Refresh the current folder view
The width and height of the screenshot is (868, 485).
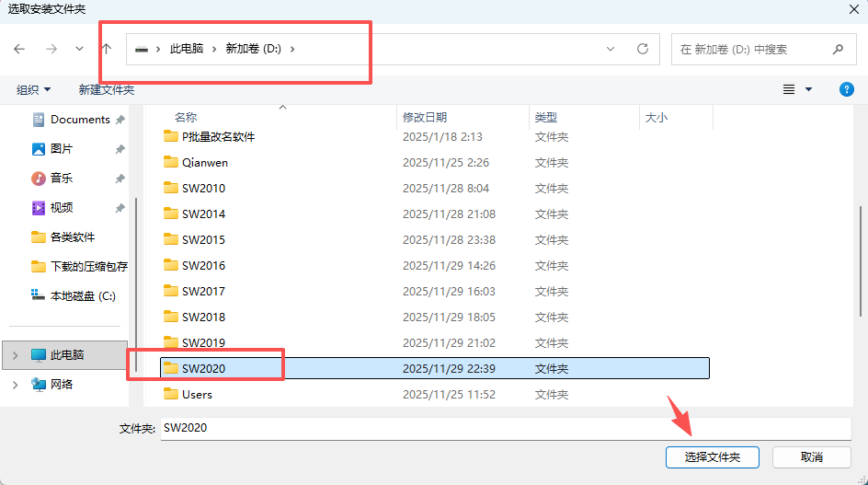pyautogui.click(x=642, y=49)
